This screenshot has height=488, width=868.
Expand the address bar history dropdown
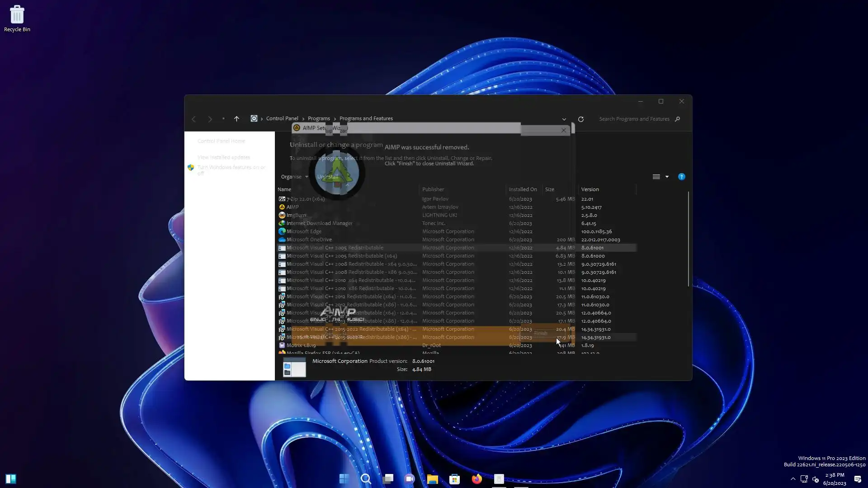[x=564, y=119]
